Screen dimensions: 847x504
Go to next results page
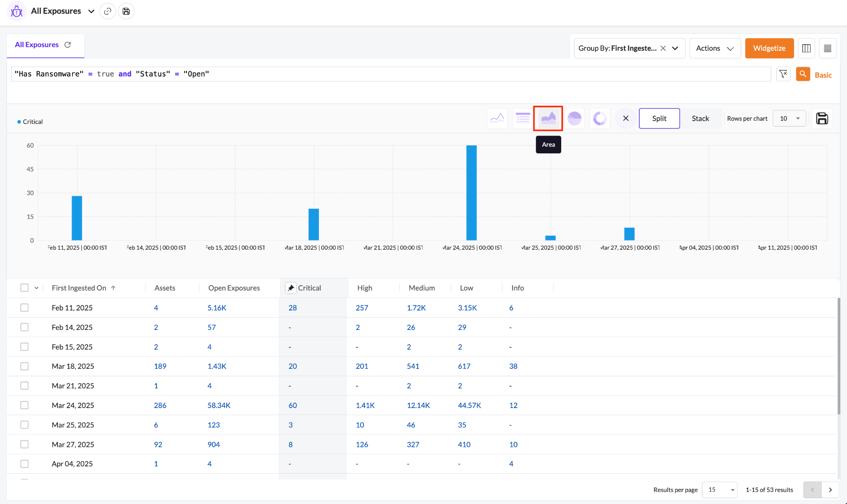pyautogui.click(x=830, y=490)
